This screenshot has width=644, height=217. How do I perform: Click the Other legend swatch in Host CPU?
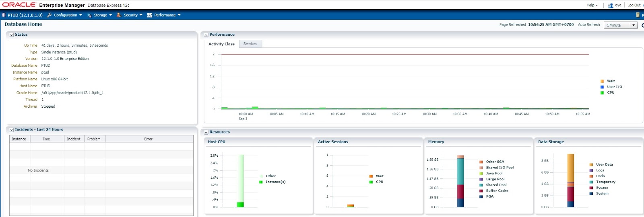tap(261, 176)
